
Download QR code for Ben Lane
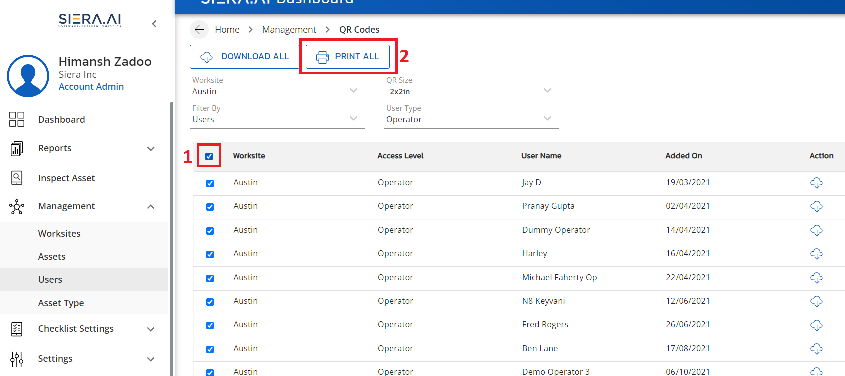[x=816, y=349]
